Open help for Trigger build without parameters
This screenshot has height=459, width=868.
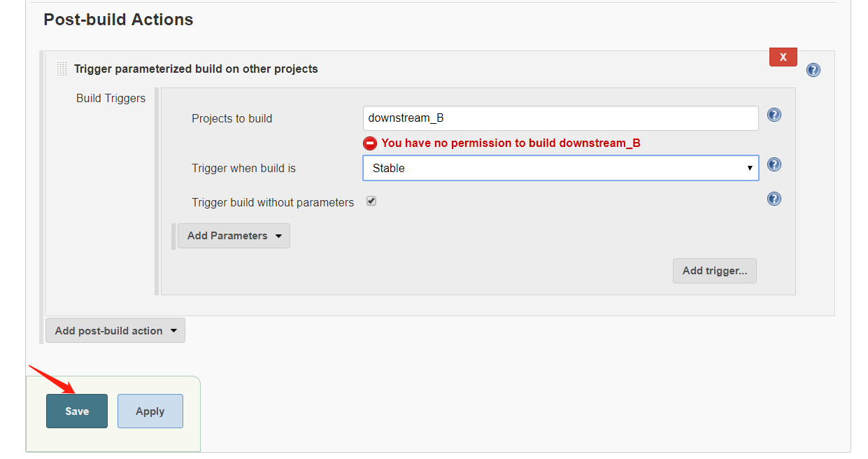tap(774, 198)
